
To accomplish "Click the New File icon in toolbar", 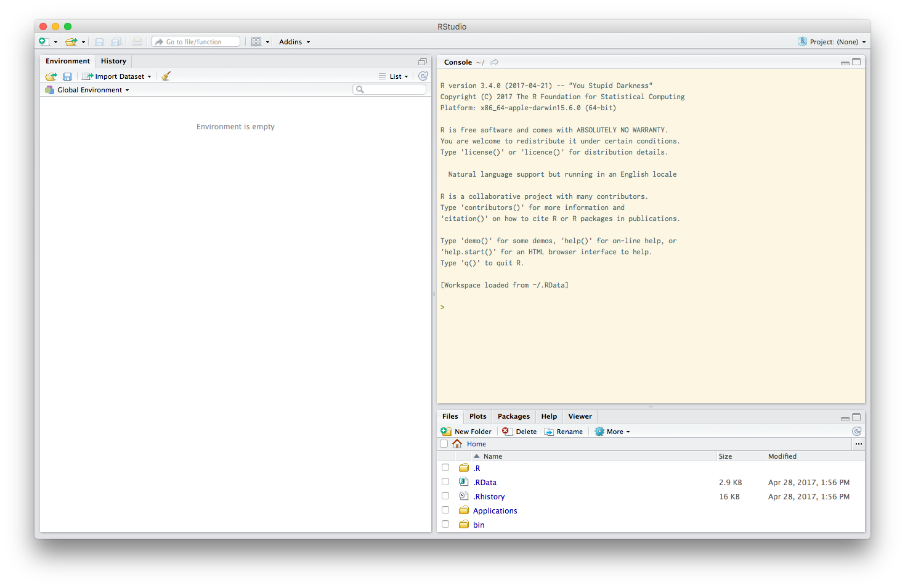I will [x=44, y=42].
